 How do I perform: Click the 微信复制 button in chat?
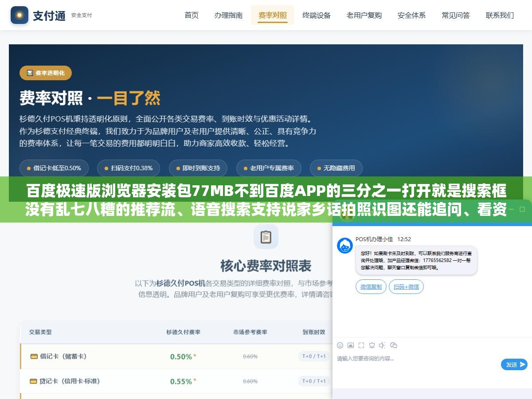[371, 287]
